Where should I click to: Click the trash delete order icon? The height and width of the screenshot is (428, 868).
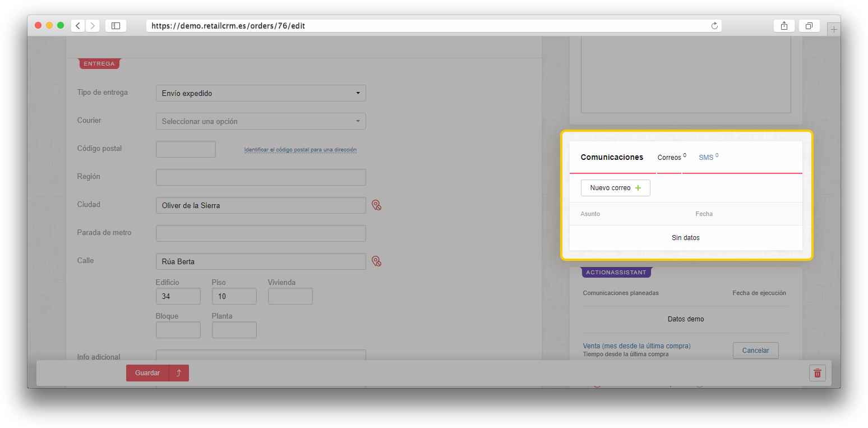818,373
